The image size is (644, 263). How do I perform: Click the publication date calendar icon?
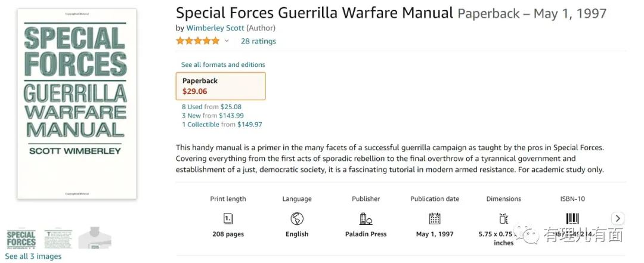(x=435, y=218)
